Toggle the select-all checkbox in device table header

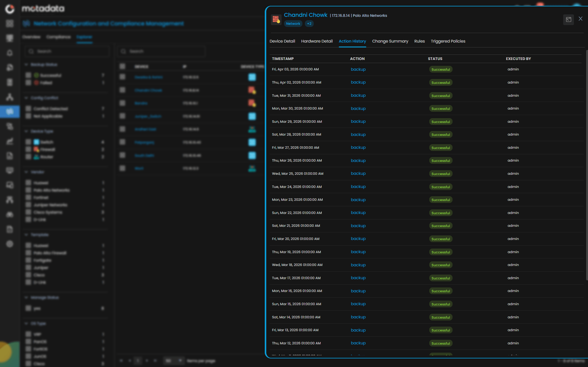tap(123, 66)
